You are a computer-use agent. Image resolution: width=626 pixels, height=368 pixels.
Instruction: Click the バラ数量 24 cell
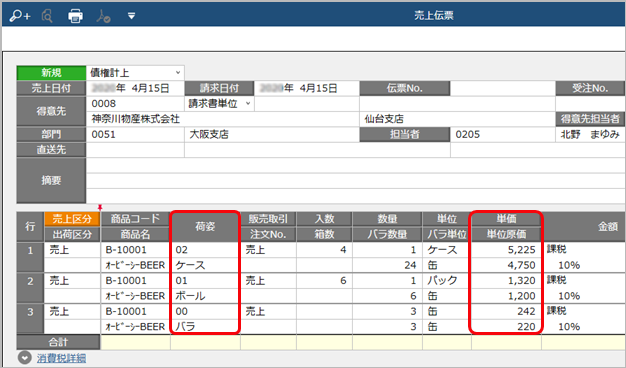click(x=387, y=265)
